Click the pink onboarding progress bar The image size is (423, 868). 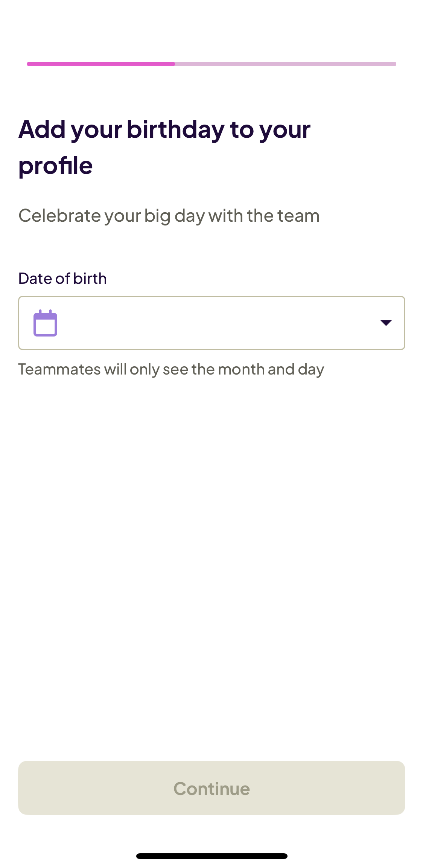211,64
